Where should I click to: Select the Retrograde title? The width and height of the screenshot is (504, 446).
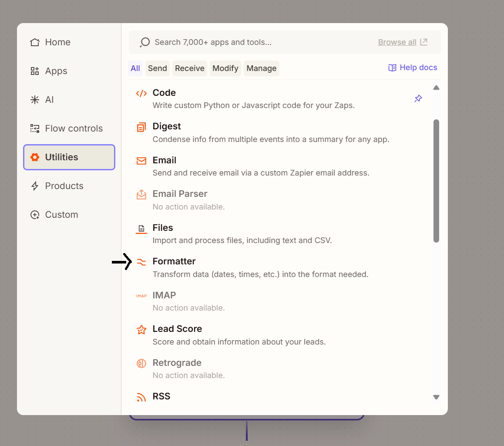point(177,363)
